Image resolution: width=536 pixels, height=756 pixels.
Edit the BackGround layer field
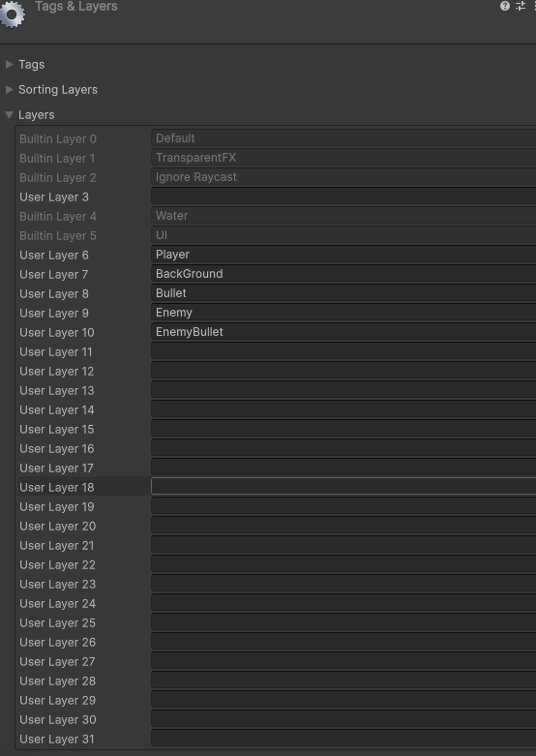coord(343,274)
